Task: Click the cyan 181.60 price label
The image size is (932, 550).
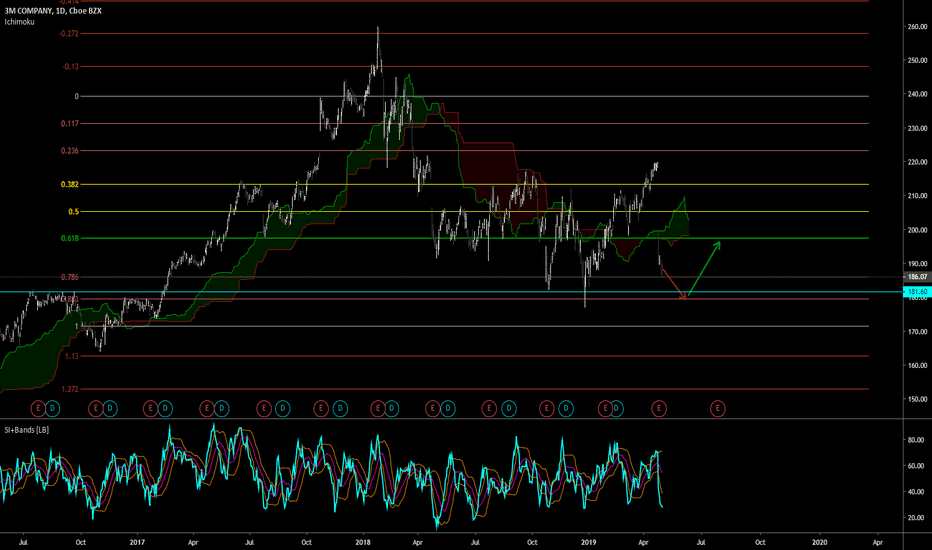Action: [x=917, y=292]
